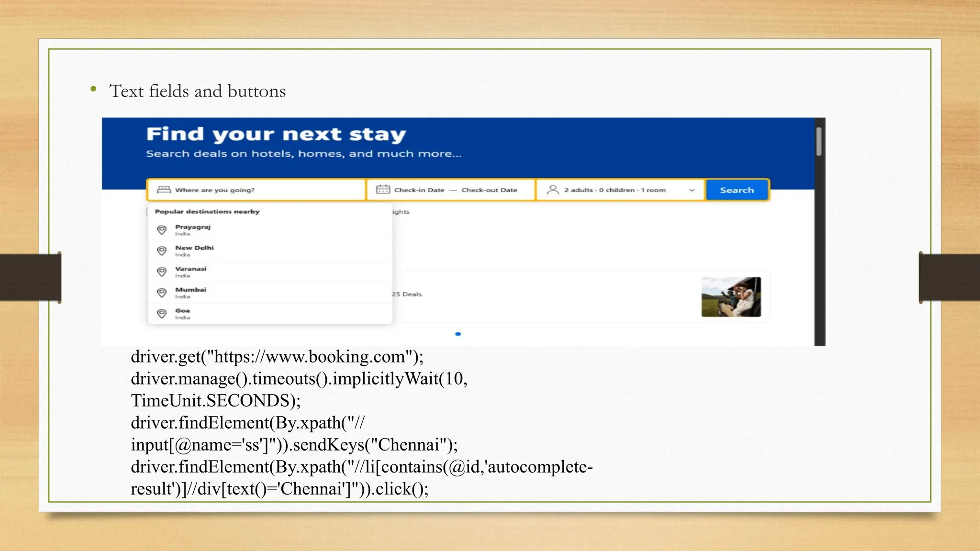
Task: Expand the guests chevron dropdown arrow
Action: point(691,190)
